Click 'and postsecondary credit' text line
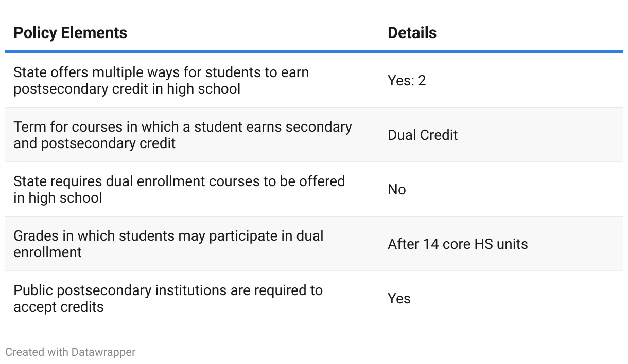Image resolution: width=628 pixels, height=364 pixels. click(x=94, y=143)
